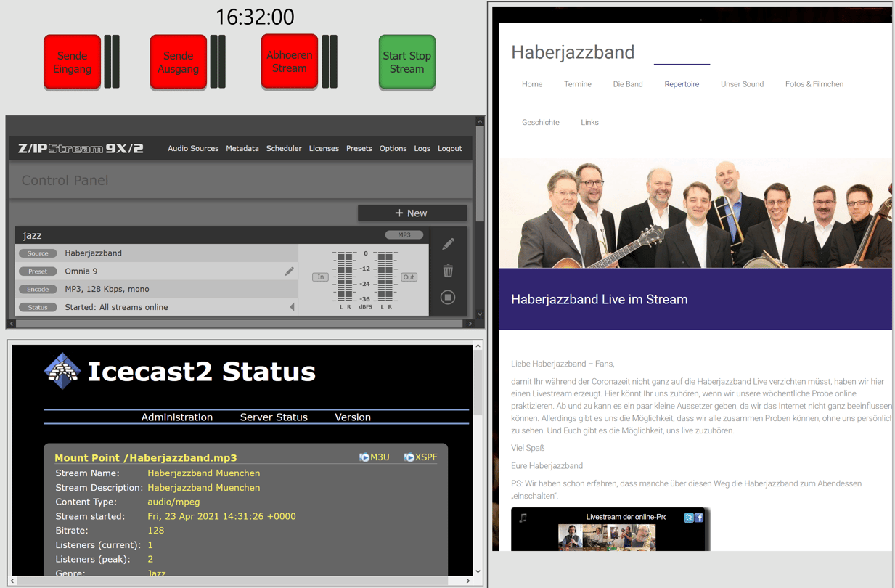Delete the jazz stream using the trash icon

coord(448,270)
